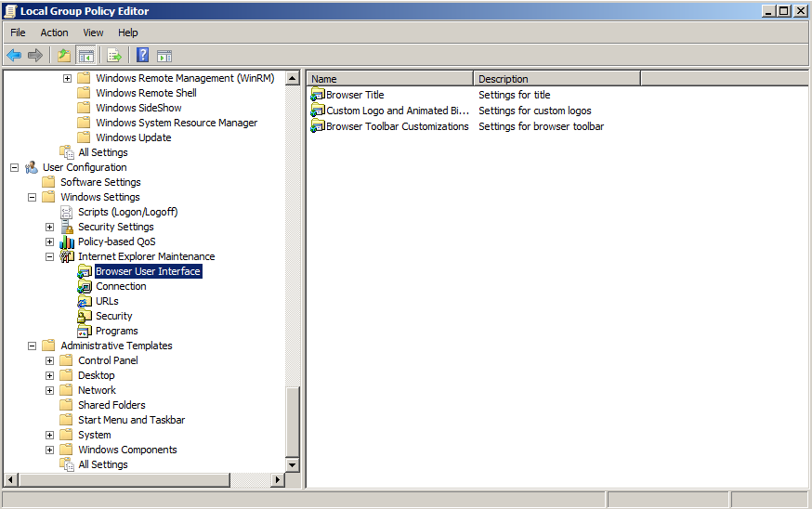Image resolution: width=812 pixels, height=509 pixels.
Task: Expand the System node
Action: (x=50, y=435)
